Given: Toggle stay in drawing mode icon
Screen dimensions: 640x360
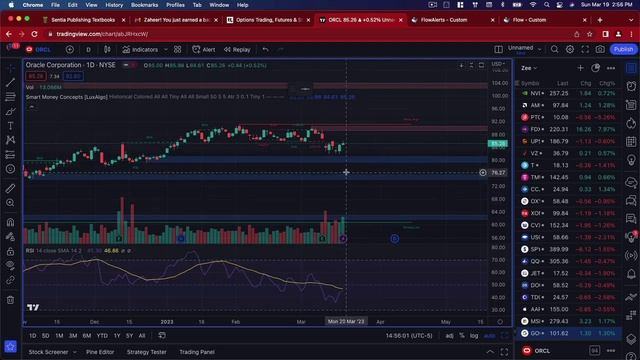Looking at the screenshot, I should click(x=10, y=237).
